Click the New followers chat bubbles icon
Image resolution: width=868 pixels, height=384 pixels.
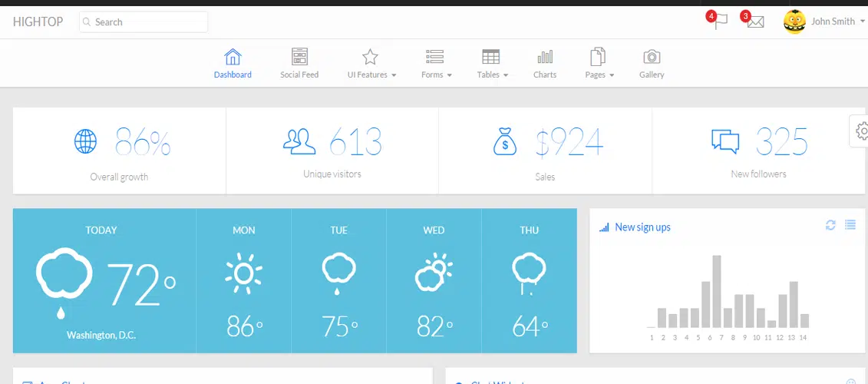tap(724, 141)
